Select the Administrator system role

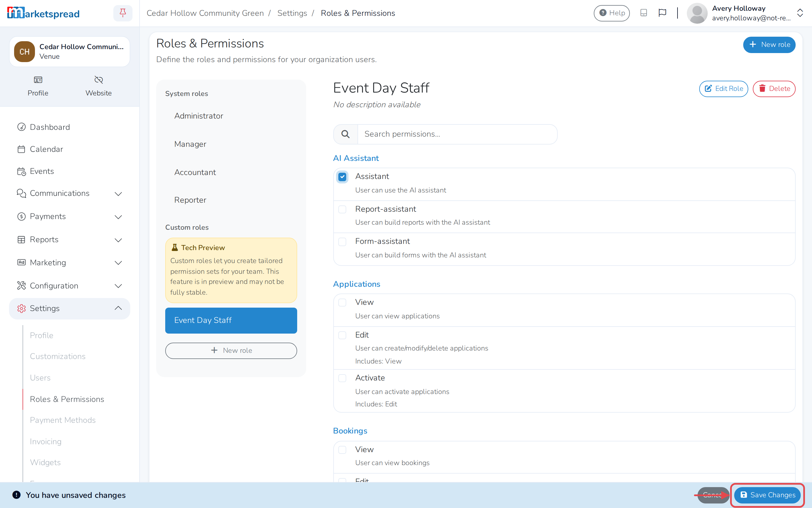pos(231,116)
